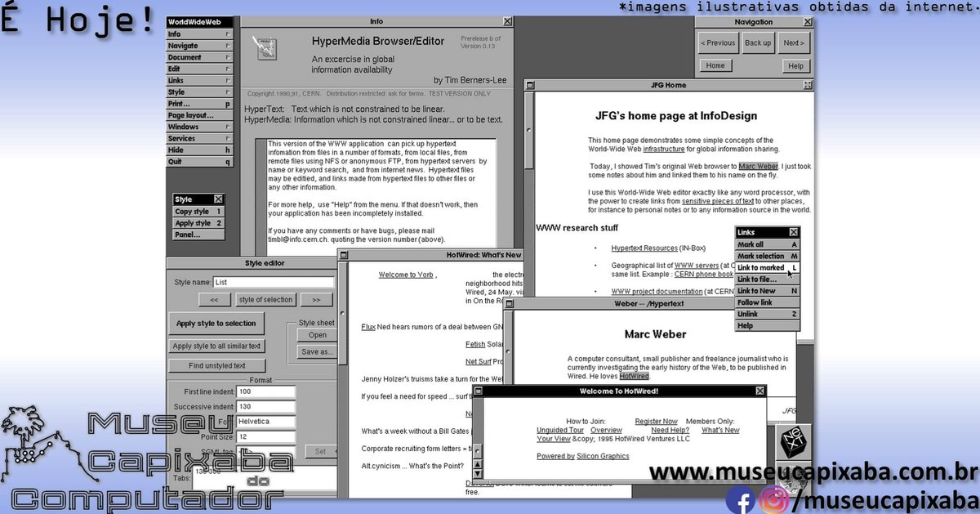Open the Unguided Tour link
The width and height of the screenshot is (980, 514).
click(560, 430)
